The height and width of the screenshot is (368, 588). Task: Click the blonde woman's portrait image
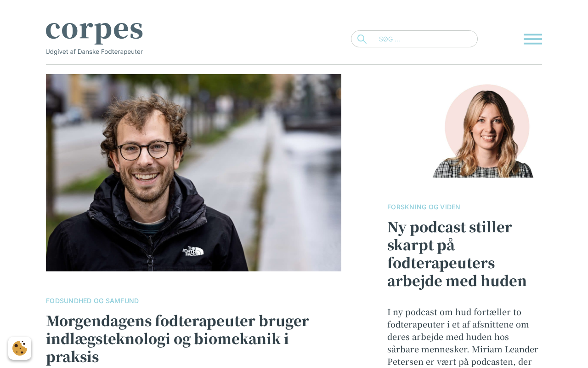483,131
